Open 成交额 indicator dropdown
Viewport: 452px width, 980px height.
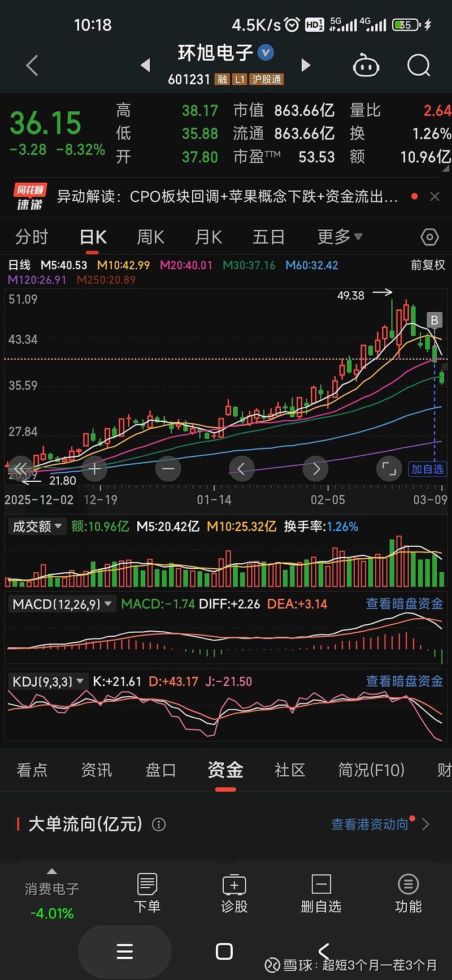tap(37, 526)
